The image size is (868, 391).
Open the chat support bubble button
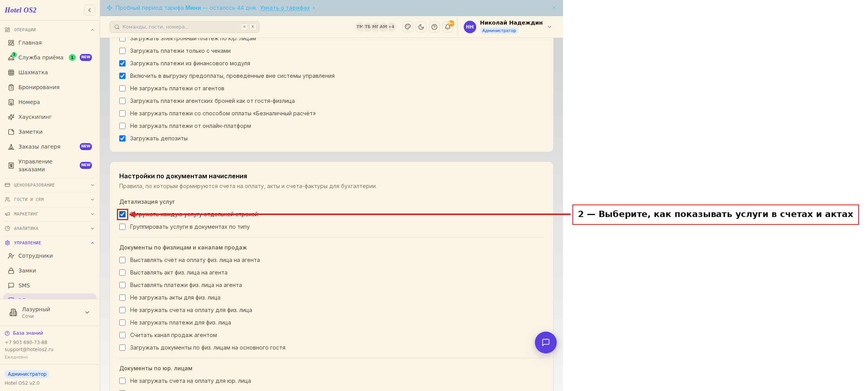(x=546, y=343)
